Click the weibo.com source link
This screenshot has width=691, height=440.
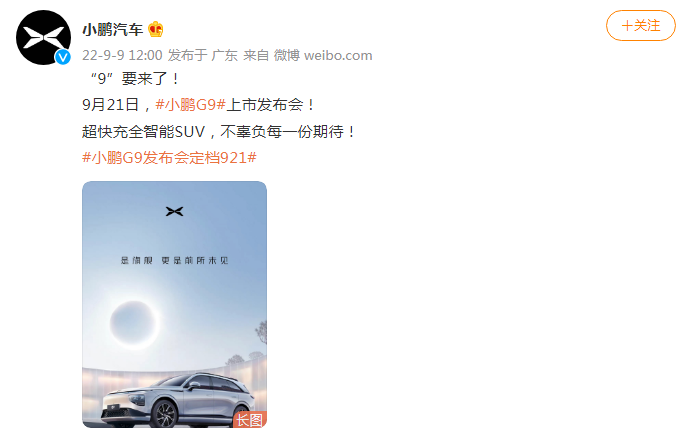tap(338, 55)
